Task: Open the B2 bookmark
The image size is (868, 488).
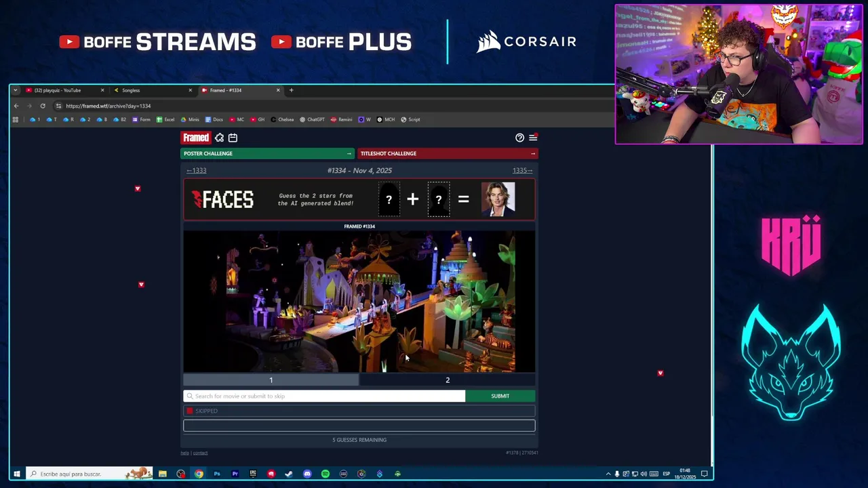Action: 120,119
